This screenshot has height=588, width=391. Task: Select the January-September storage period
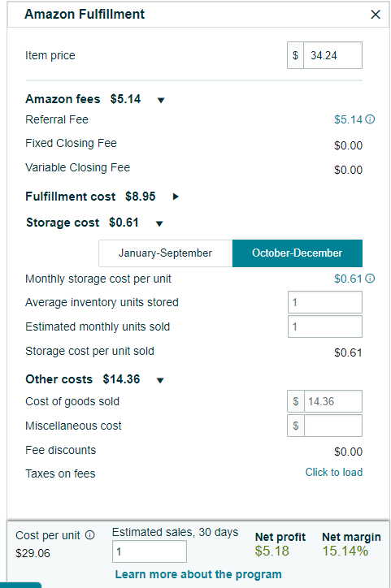(x=166, y=253)
